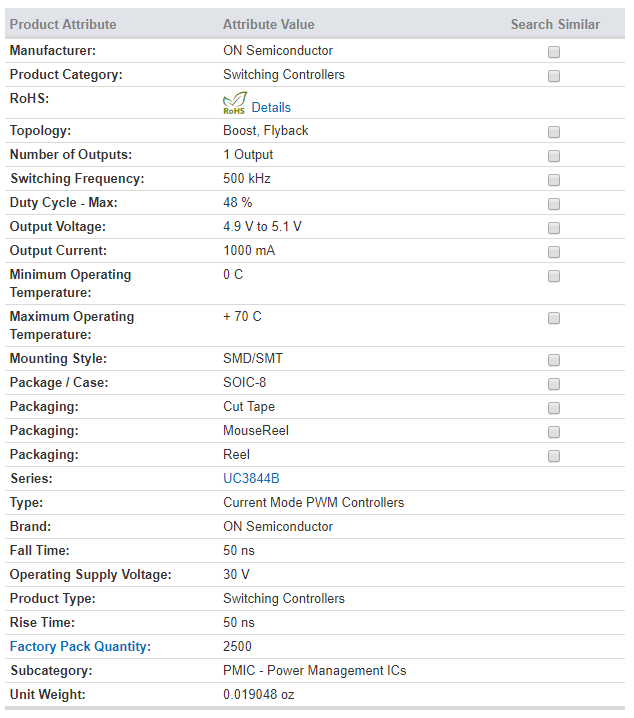Enable the Number of Outputs checkbox
634x718 pixels.
(x=554, y=156)
